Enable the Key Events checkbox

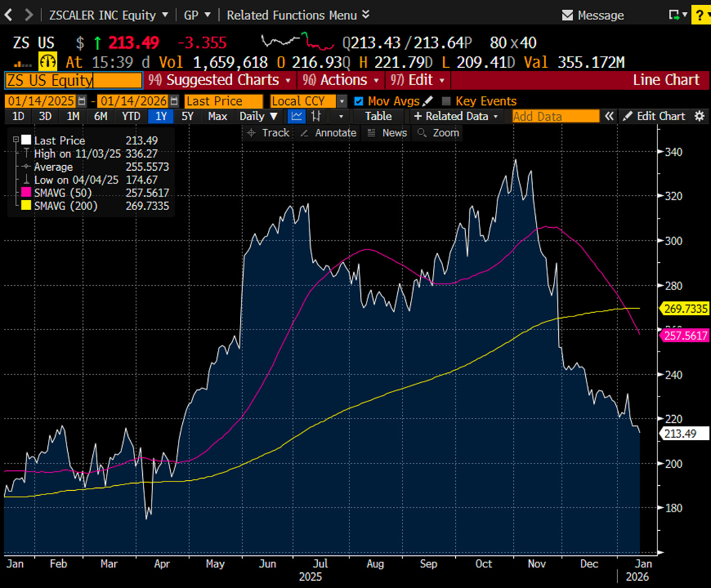(x=446, y=101)
